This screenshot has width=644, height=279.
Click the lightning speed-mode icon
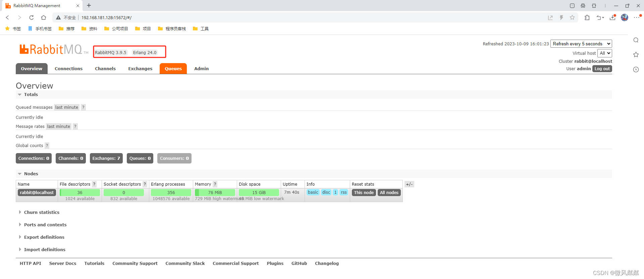click(561, 17)
